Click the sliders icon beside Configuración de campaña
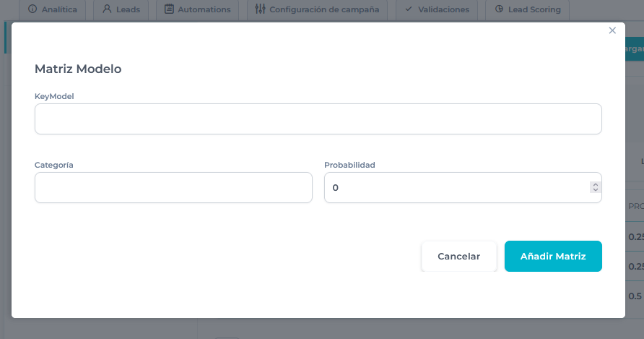 pyautogui.click(x=260, y=10)
